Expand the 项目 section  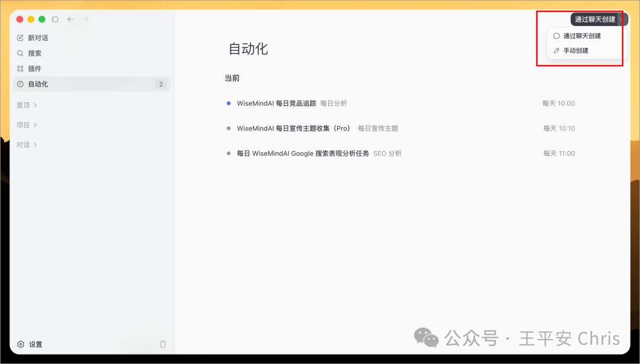tap(27, 125)
